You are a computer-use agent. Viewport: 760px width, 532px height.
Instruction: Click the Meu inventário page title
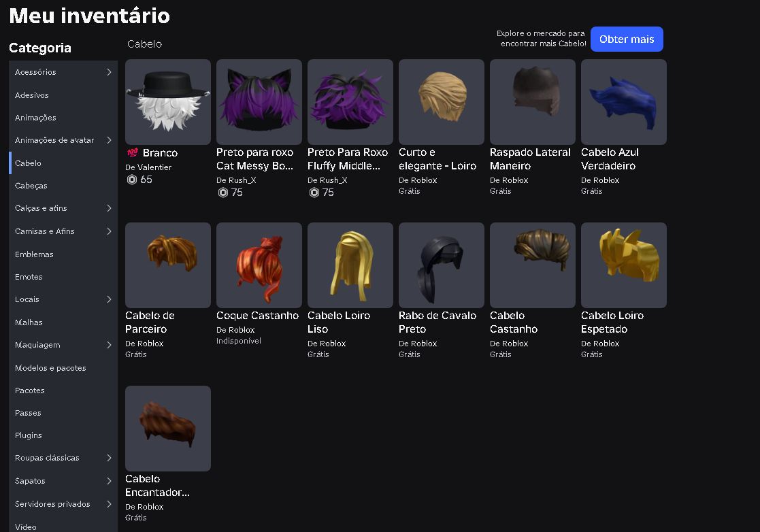click(x=90, y=16)
